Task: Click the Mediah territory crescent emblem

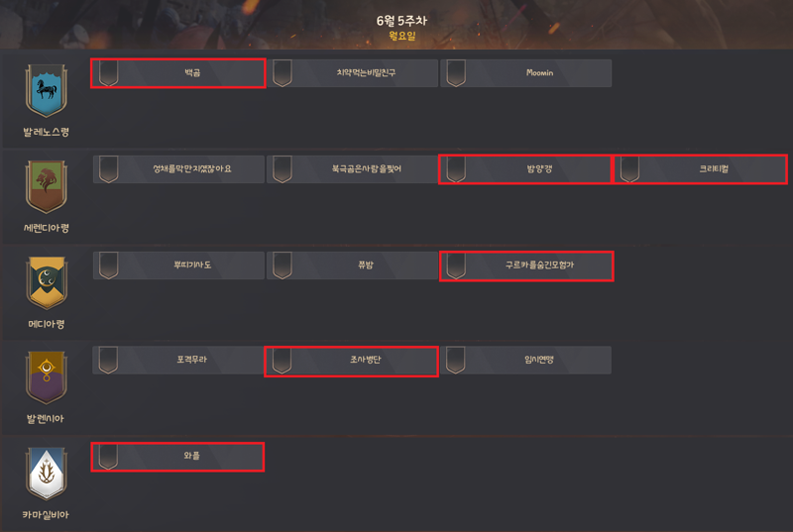Action: 46,282
